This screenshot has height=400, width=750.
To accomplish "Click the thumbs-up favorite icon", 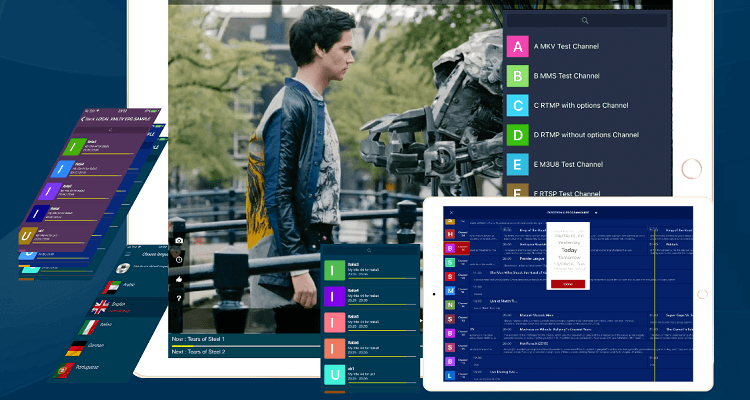I will coord(178,278).
